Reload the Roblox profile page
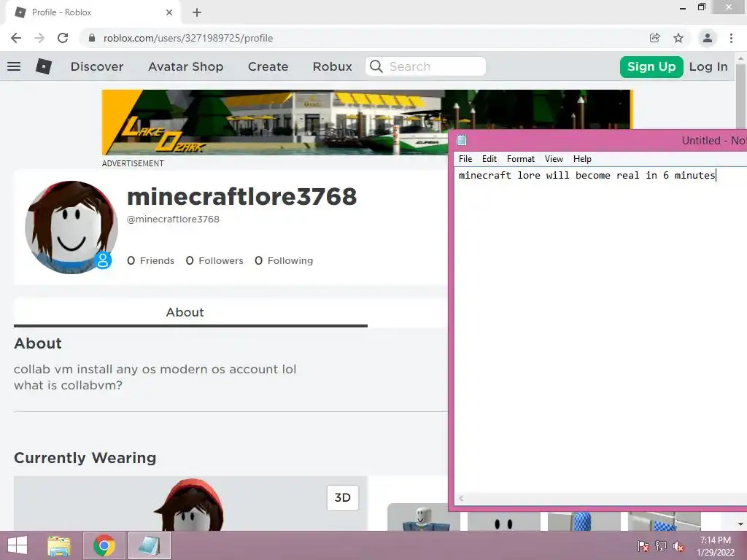 click(x=63, y=38)
